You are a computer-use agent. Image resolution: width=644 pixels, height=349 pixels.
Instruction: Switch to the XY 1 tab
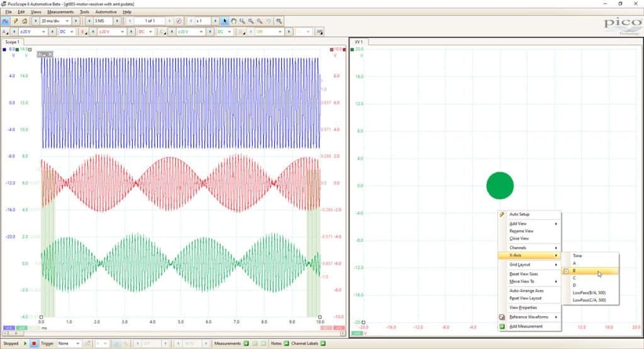pos(358,42)
